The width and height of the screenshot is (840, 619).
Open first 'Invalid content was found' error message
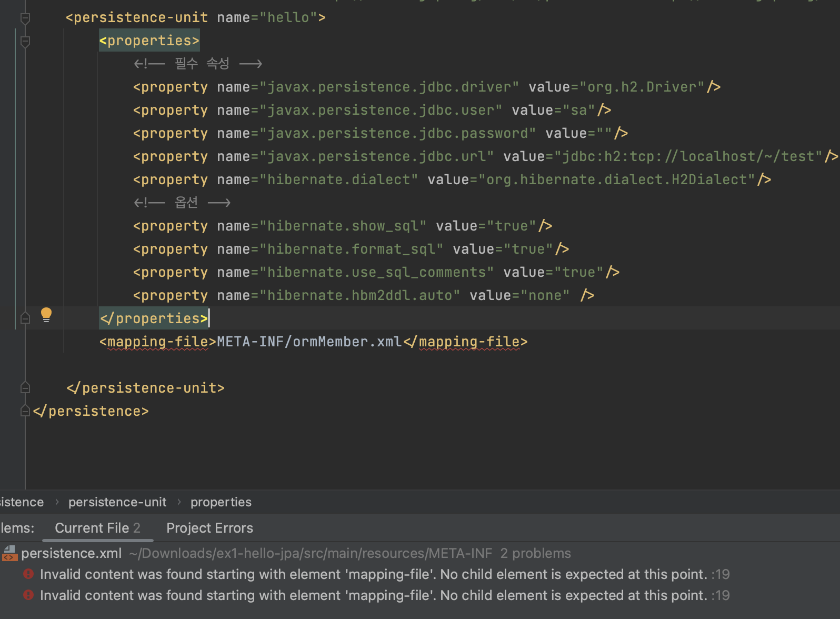click(x=374, y=574)
